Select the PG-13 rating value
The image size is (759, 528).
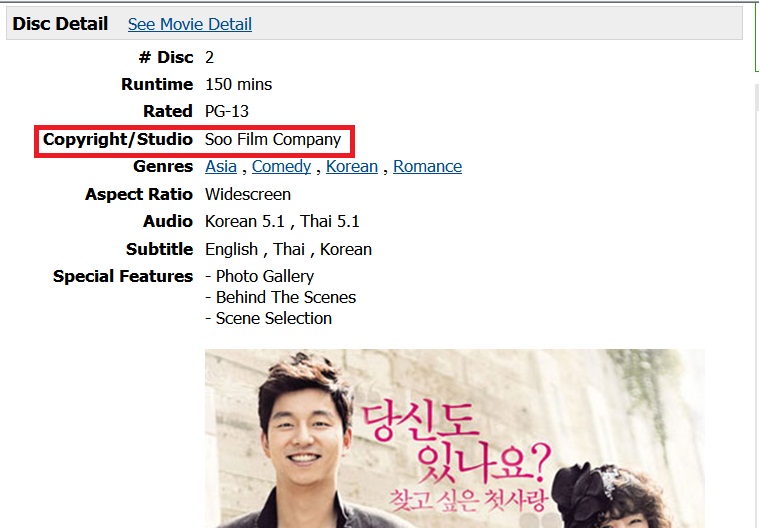point(227,111)
